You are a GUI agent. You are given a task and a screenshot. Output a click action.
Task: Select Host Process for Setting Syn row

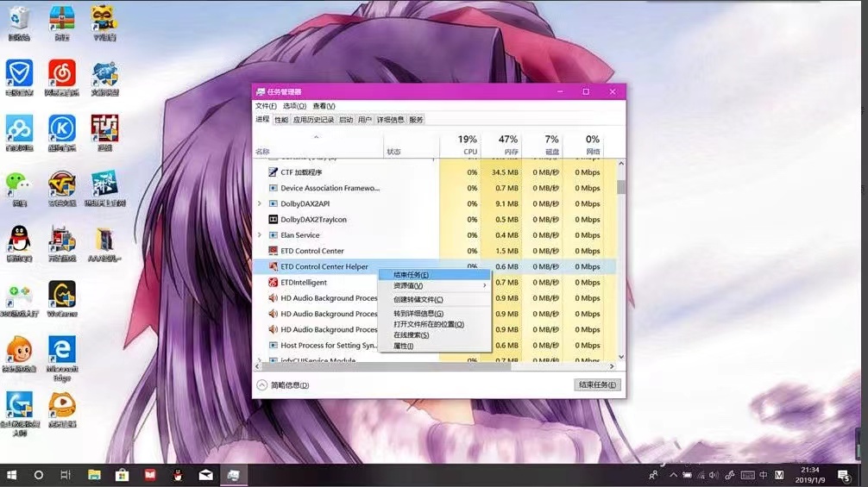click(316, 346)
